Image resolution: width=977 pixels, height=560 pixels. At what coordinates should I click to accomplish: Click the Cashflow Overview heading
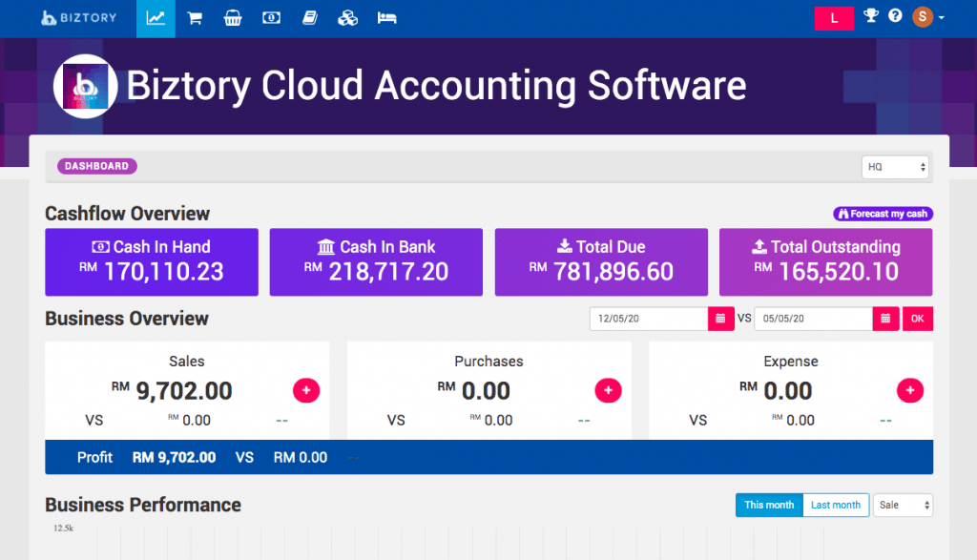pyautogui.click(x=127, y=214)
